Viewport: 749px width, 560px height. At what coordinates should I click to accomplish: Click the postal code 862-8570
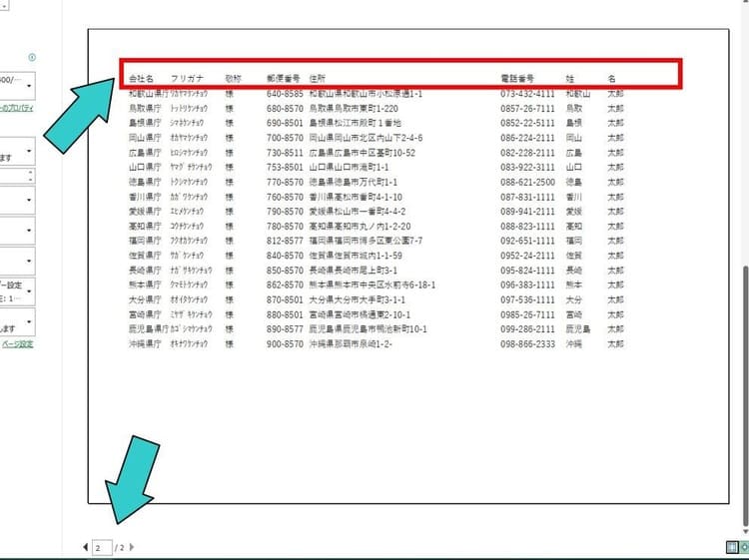pos(285,285)
